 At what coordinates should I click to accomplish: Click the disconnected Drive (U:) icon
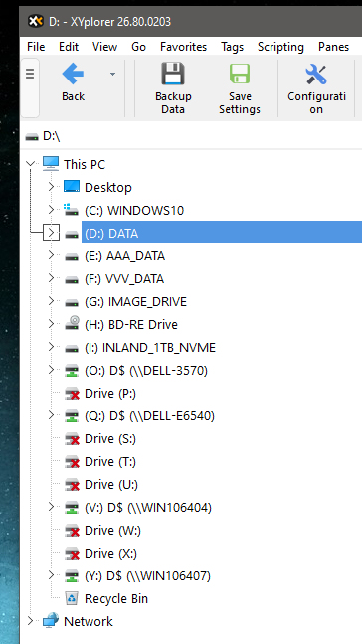pyautogui.click(x=72, y=485)
